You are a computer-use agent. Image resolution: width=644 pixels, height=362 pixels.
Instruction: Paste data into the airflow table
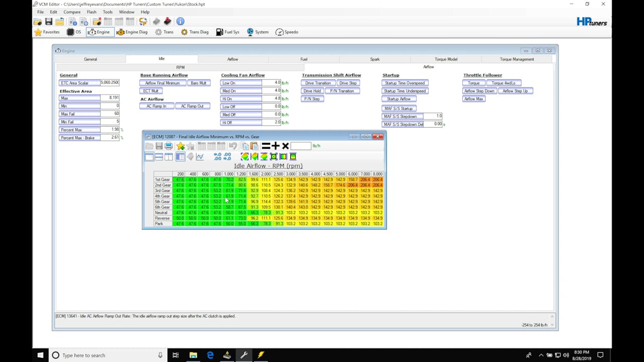254,146
